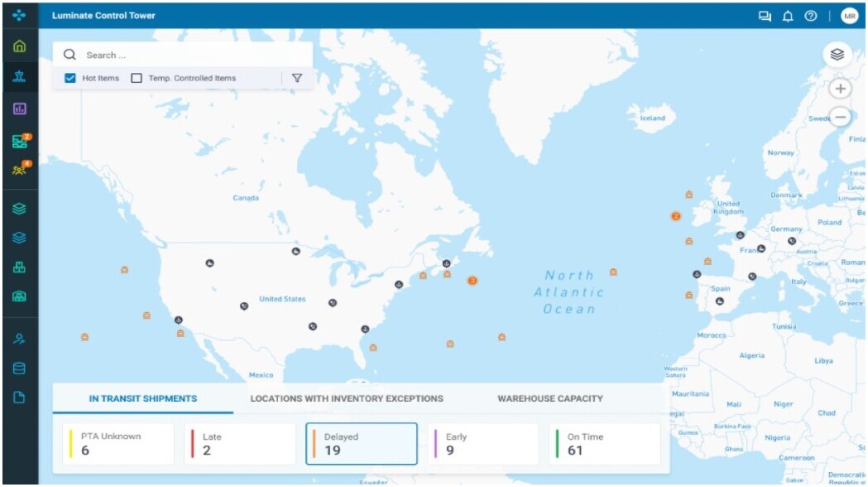Image resolution: width=868 pixels, height=487 pixels.
Task: Open the analytics chart icon in sidebar
Action: (19, 108)
